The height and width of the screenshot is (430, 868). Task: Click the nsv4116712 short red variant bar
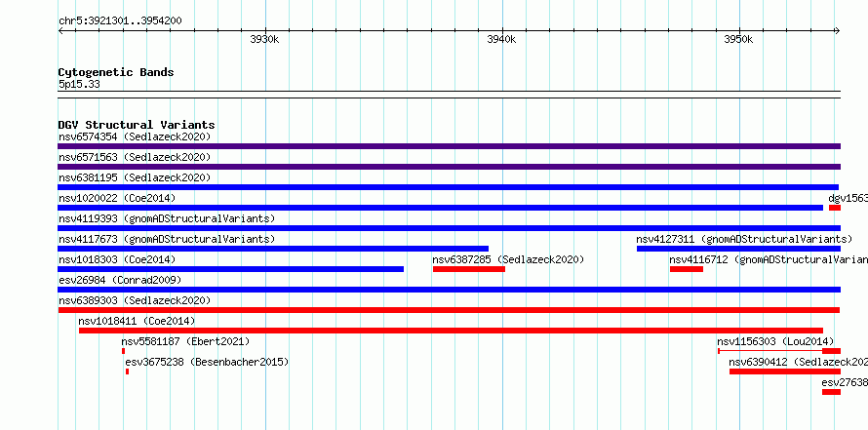pyautogui.click(x=687, y=269)
